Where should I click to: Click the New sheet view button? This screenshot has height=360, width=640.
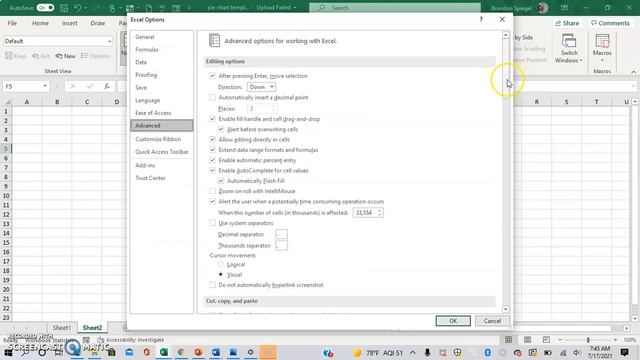(66, 56)
